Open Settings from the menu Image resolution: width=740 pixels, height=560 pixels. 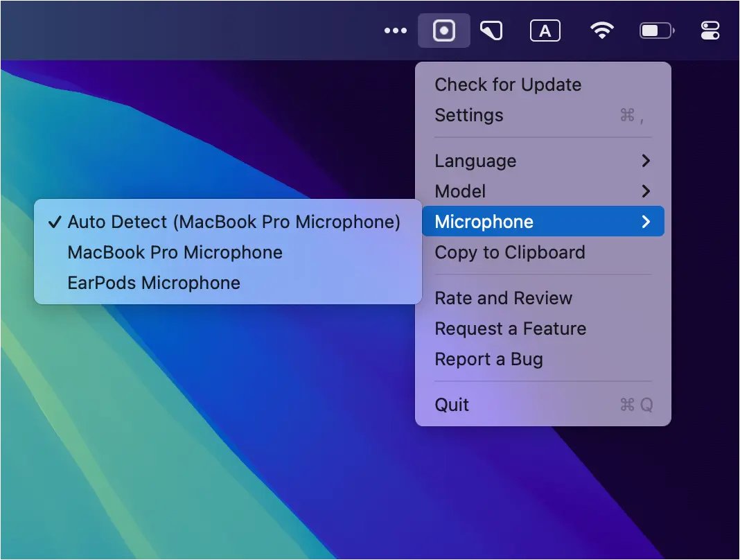tap(469, 115)
